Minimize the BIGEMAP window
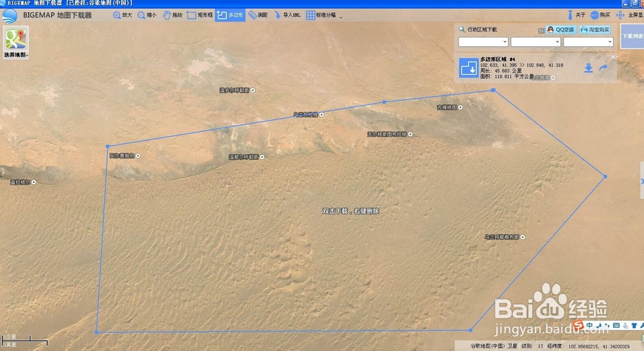The image size is (644, 351). [625, 3]
